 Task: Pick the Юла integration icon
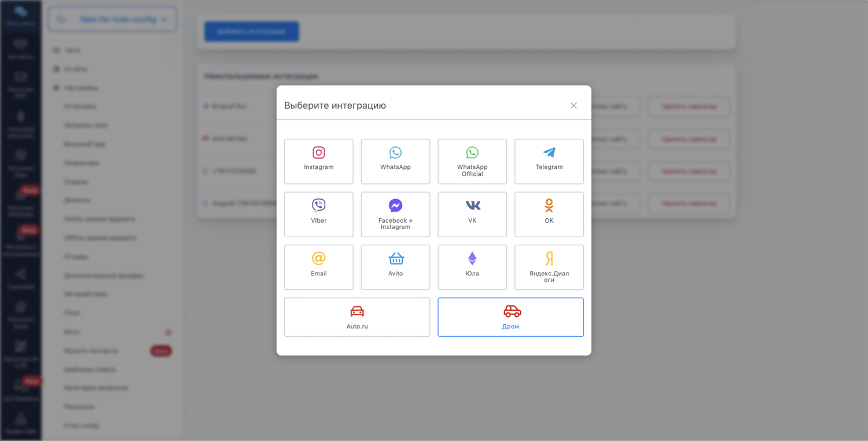pyautogui.click(x=472, y=258)
